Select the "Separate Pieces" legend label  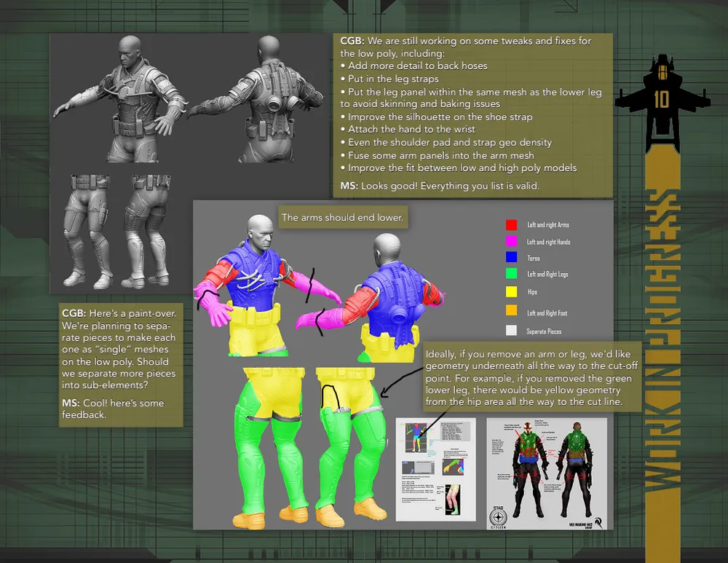click(x=544, y=331)
